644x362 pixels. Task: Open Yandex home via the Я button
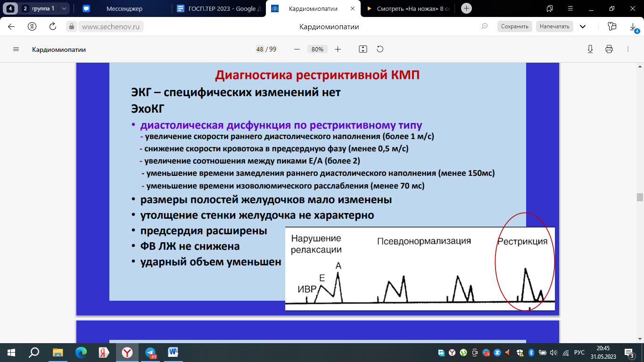coord(32,26)
